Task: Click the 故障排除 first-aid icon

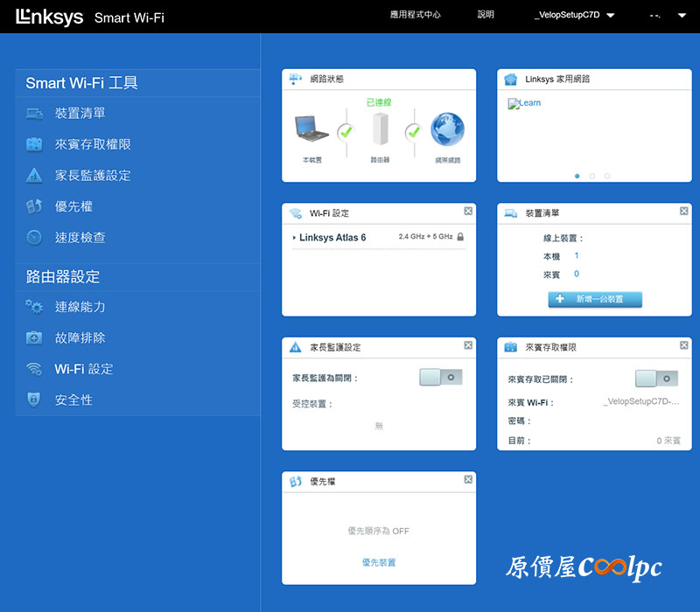Action: 34,337
